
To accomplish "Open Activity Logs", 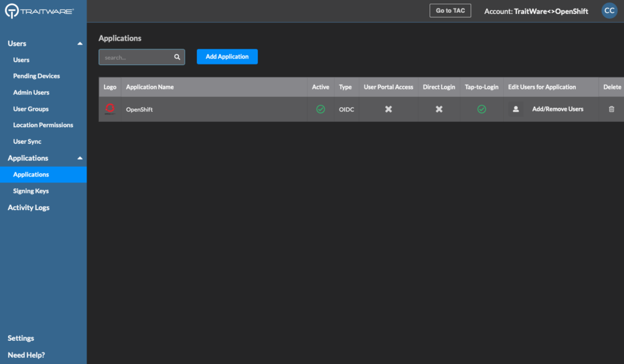I will click(29, 208).
